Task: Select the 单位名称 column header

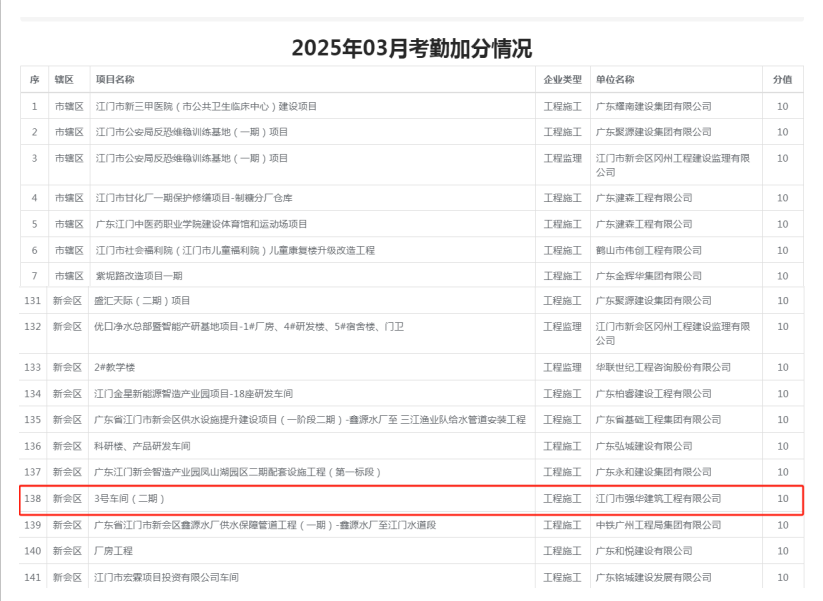Action: [615, 80]
